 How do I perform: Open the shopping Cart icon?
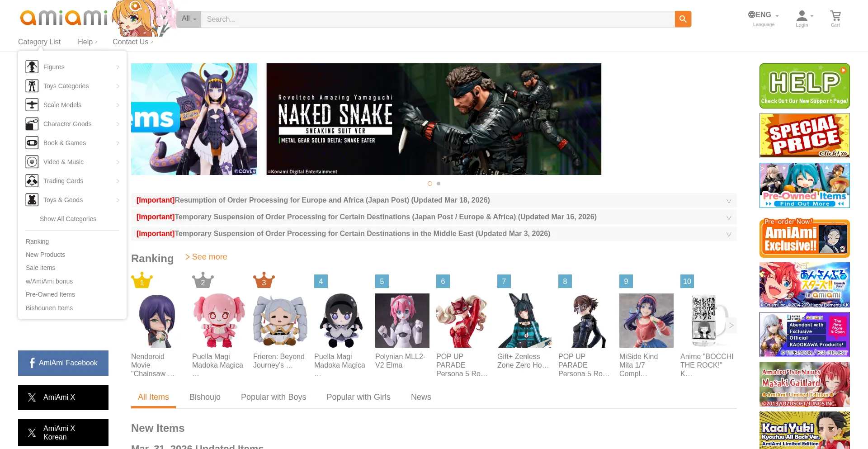[835, 16]
